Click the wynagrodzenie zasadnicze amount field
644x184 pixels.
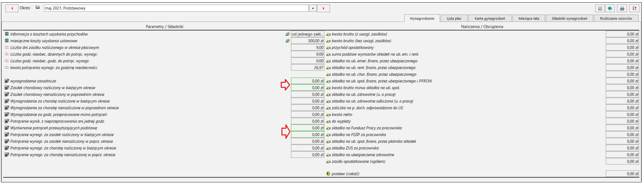point(308,81)
